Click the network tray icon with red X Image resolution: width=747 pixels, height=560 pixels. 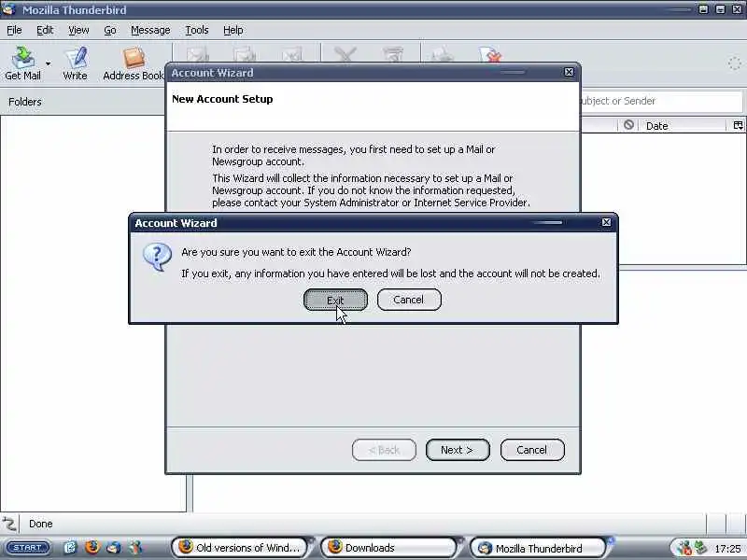tap(684, 548)
